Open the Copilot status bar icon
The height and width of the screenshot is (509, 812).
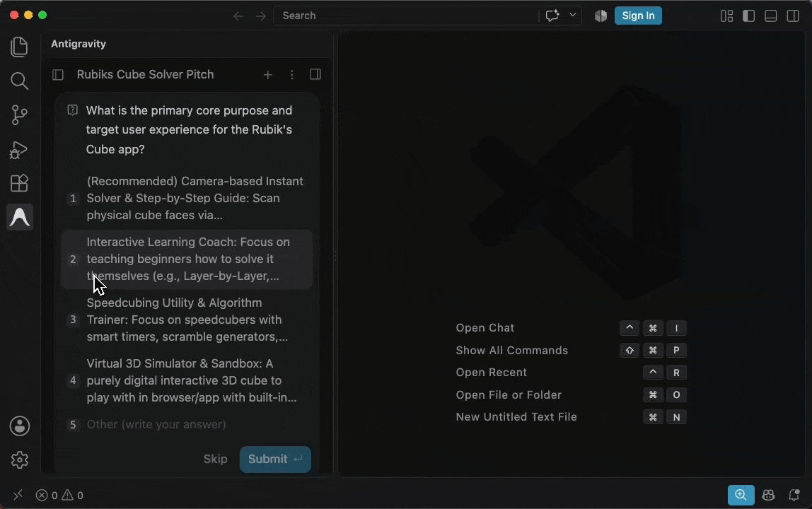click(x=768, y=496)
